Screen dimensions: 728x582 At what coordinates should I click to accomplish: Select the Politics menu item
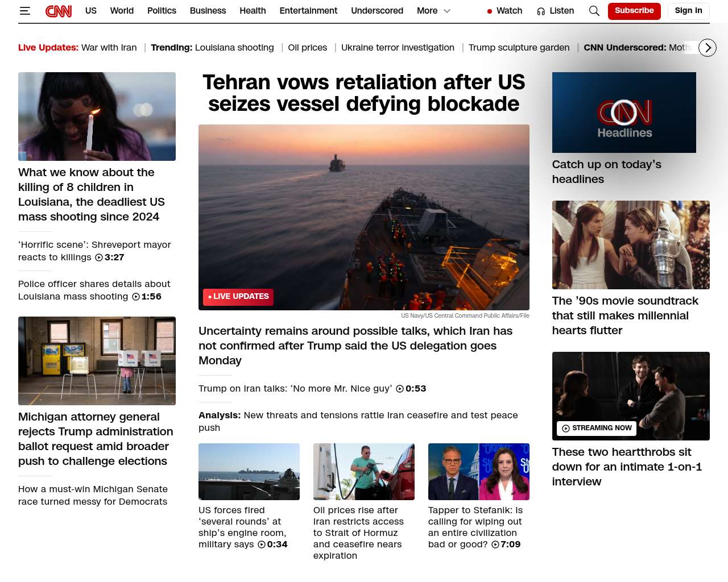(x=162, y=11)
